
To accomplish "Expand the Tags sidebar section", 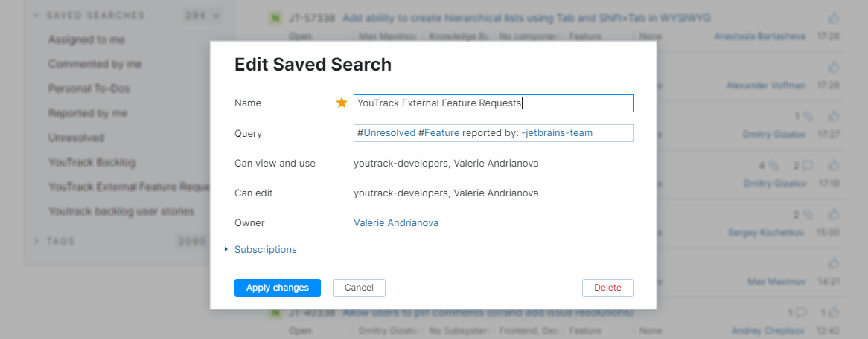I will tap(37, 241).
